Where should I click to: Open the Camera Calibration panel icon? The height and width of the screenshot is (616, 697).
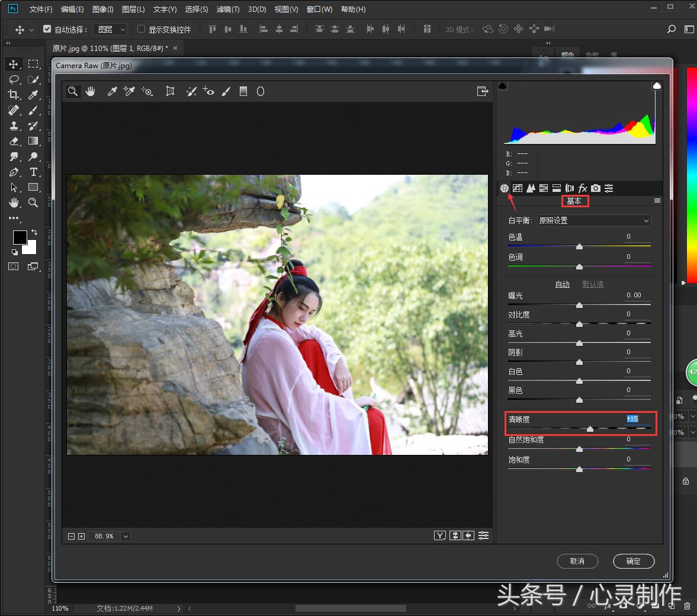pos(596,188)
